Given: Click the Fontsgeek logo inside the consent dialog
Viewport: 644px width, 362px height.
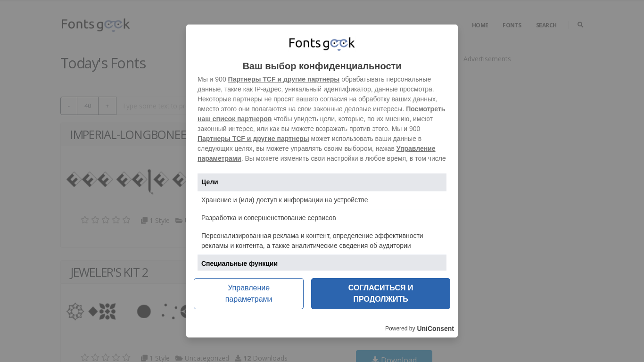Looking at the screenshot, I should [x=322, y=44].
